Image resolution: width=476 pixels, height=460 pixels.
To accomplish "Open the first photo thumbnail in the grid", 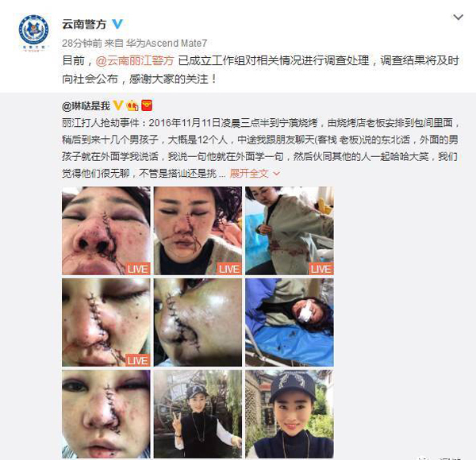I will (x=106, y=231).
